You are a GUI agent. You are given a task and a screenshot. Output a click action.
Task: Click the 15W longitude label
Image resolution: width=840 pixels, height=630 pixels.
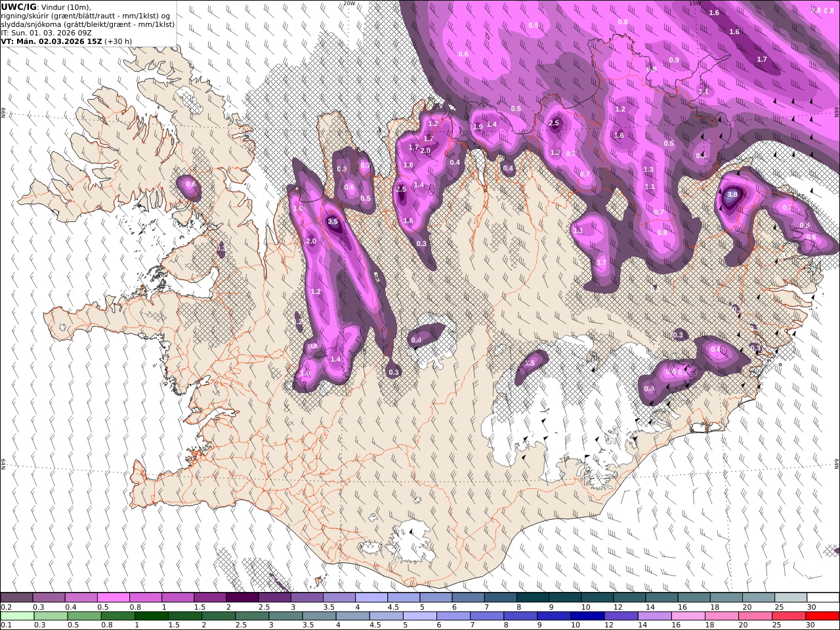tap(695, 3)
